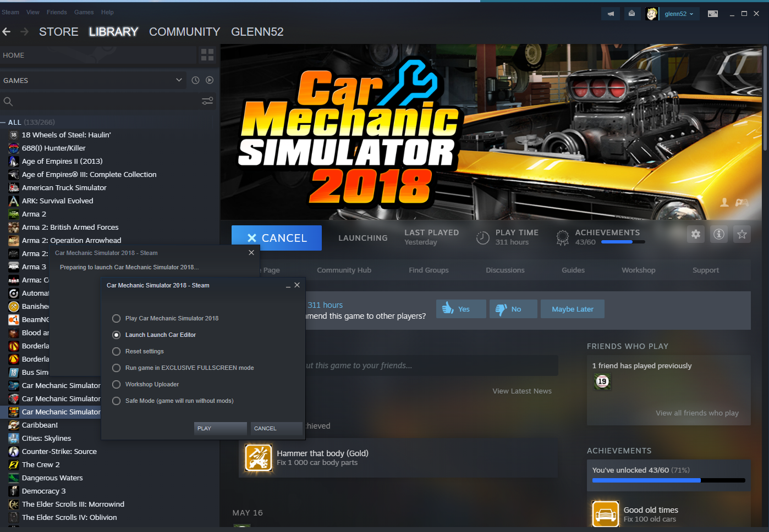This screenshot has width=769, height=532.
Task: Open game info icon
Action: pyautogui.click(x=719, y=235)
